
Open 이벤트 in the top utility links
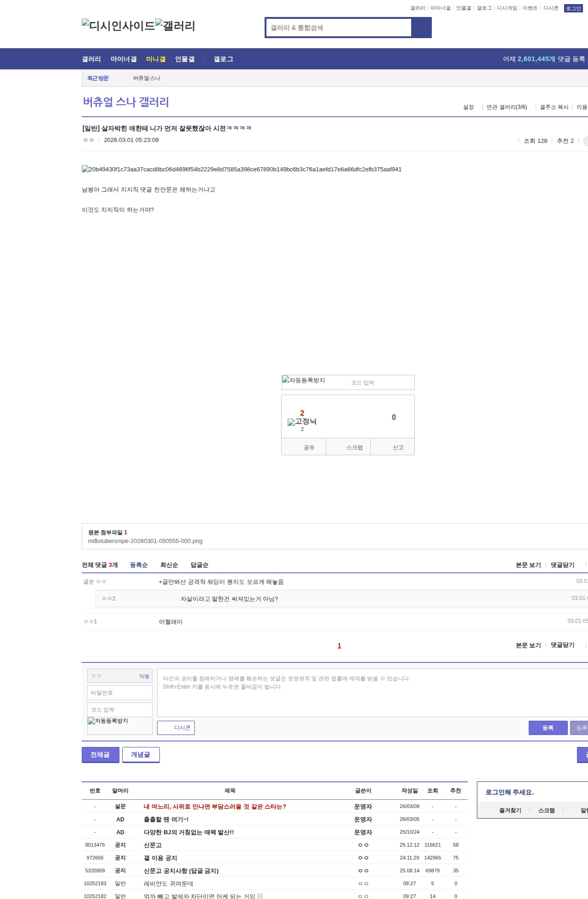530,8
